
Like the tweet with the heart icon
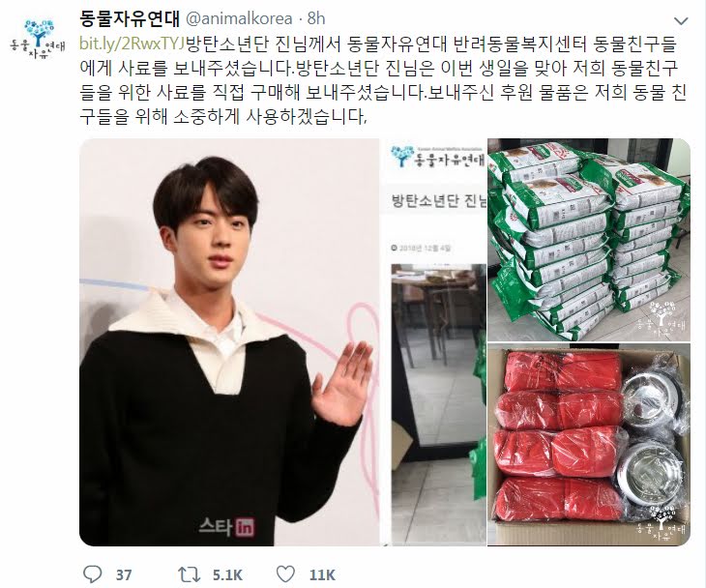285,574
